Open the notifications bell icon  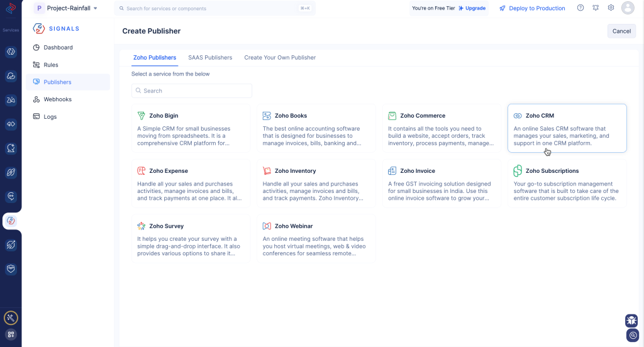pos(596,8)
